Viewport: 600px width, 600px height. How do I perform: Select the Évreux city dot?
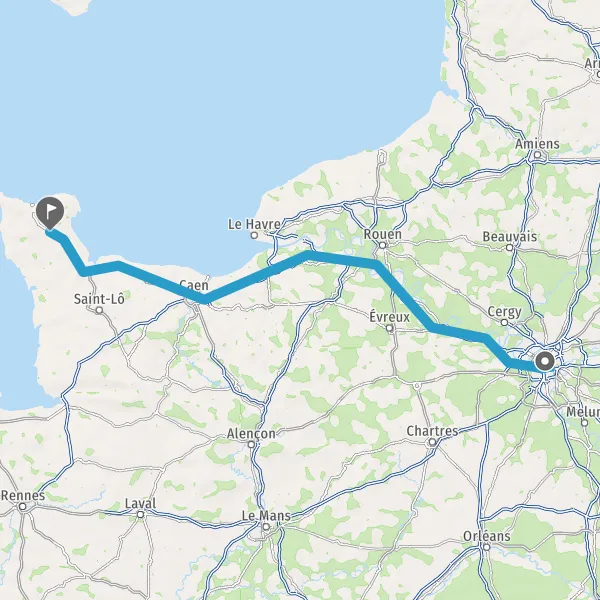point(389,328)
